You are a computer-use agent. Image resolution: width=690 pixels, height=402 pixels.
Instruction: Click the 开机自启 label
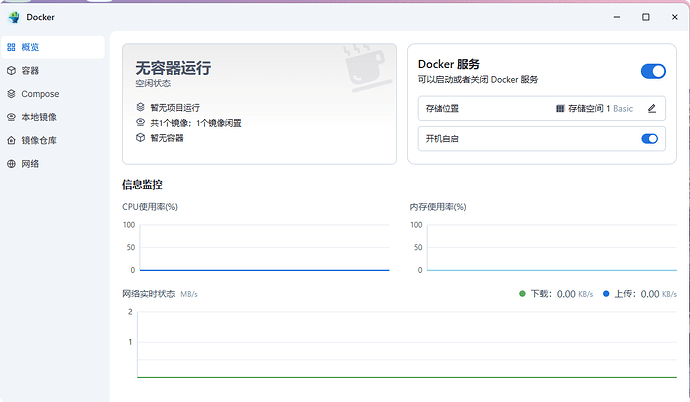click(x=442, y=139)
